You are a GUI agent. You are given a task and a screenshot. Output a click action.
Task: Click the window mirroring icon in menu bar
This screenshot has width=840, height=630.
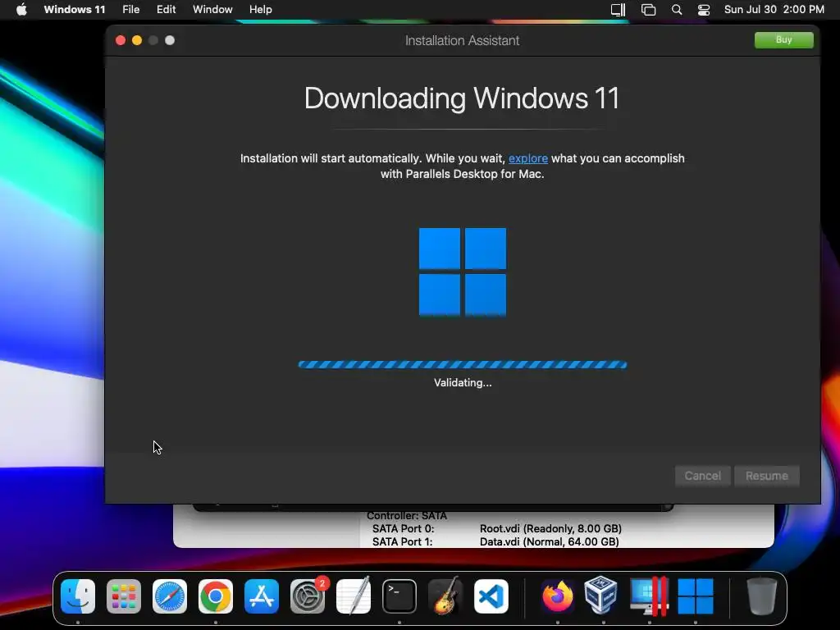[648, 10]
